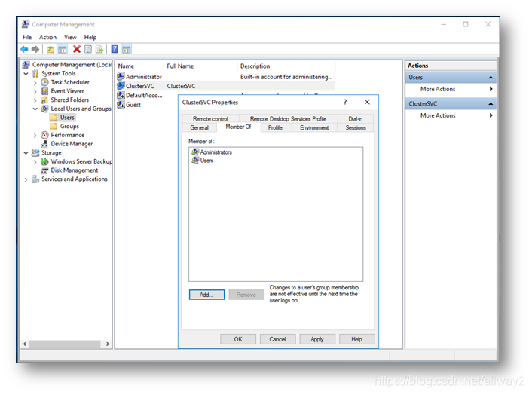Click the Forward arrow toolbar icon

pyautogui.click(x=35, y=50)
